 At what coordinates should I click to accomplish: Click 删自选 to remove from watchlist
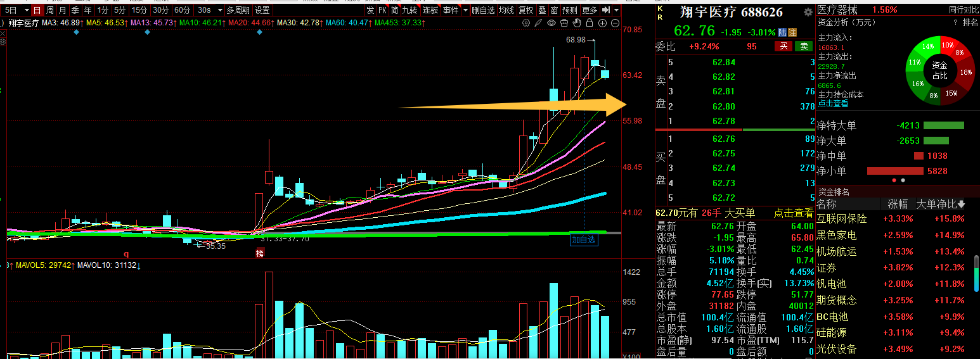coord(484,10)
